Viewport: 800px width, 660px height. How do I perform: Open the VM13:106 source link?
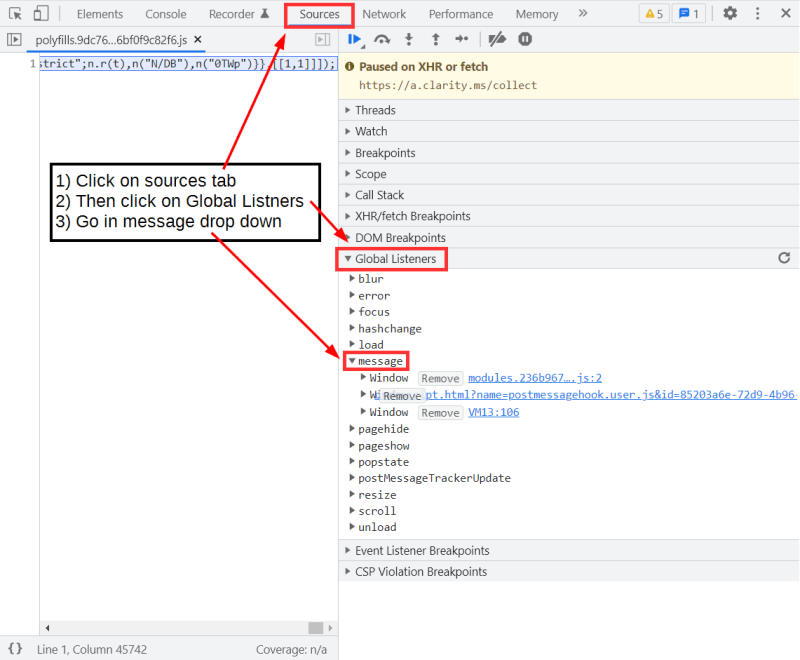[493, 412]
